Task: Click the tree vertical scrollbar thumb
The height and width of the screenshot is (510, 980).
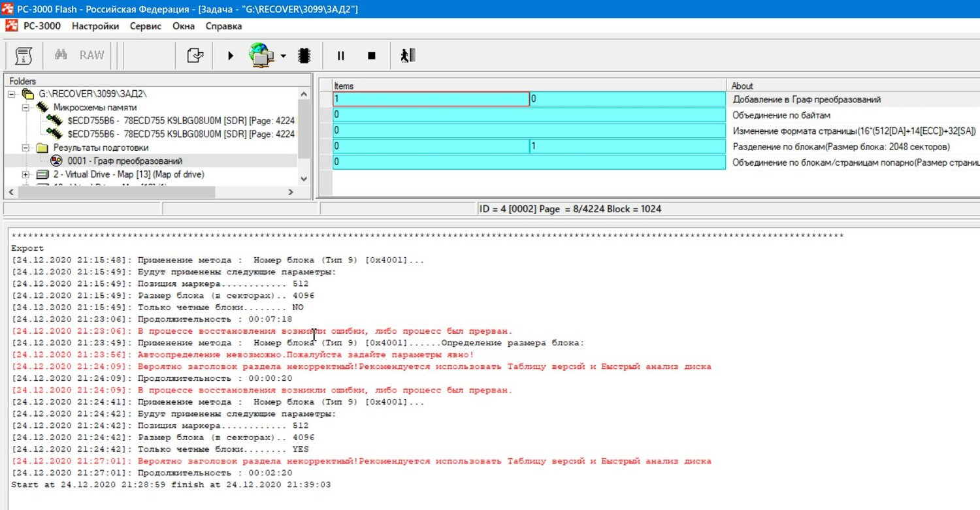Action: pyautogui.click(x=304, y=130)
